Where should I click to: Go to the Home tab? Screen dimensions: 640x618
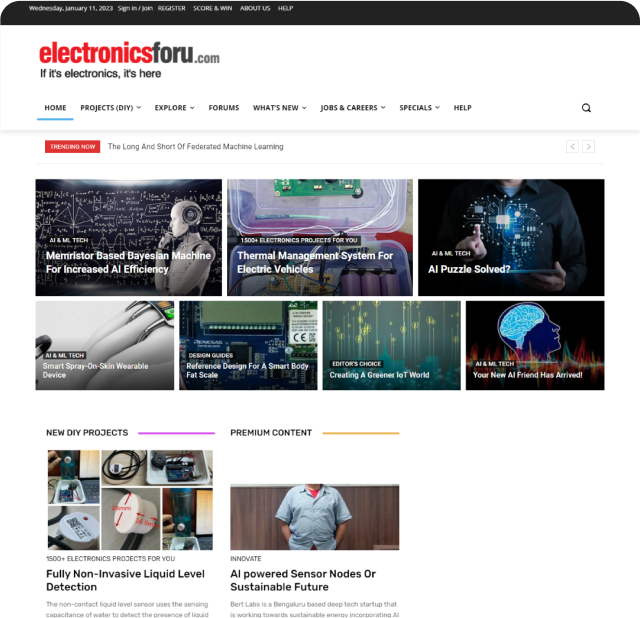point(55,108)
